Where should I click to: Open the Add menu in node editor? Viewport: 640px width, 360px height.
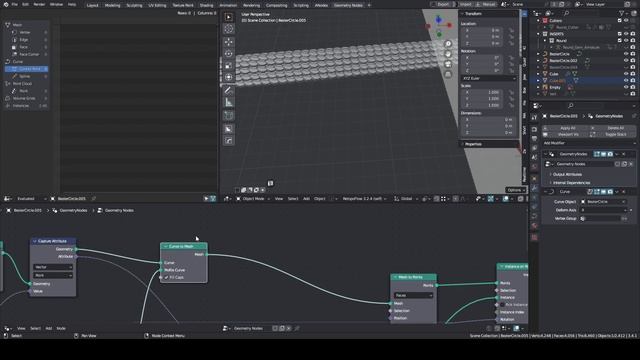point(49,328)
